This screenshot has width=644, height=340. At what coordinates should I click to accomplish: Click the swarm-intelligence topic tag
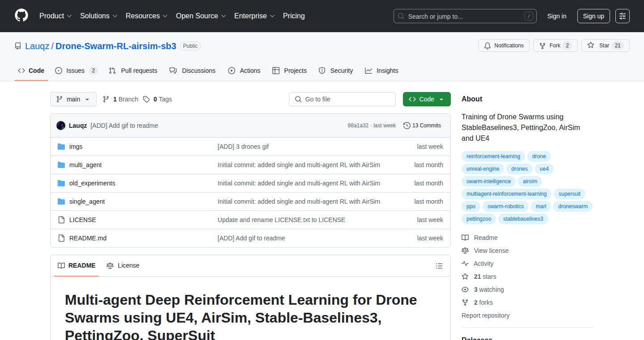point(489,181)
